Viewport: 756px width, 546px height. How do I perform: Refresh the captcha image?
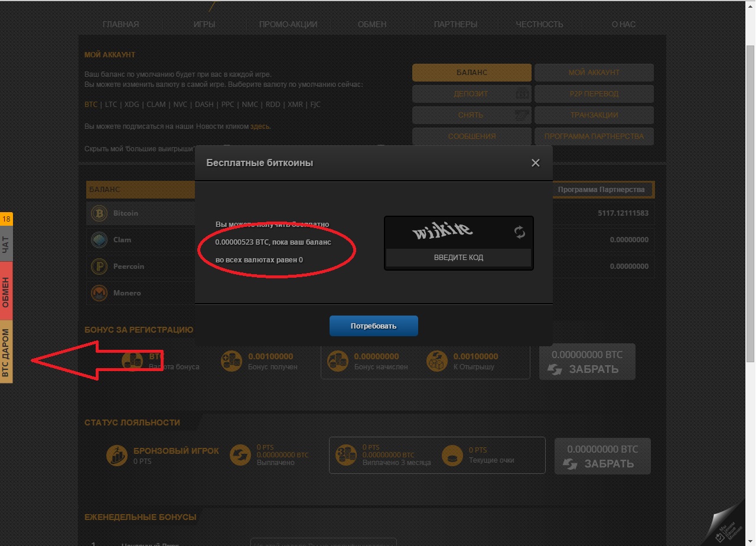[x=520, y=232]
